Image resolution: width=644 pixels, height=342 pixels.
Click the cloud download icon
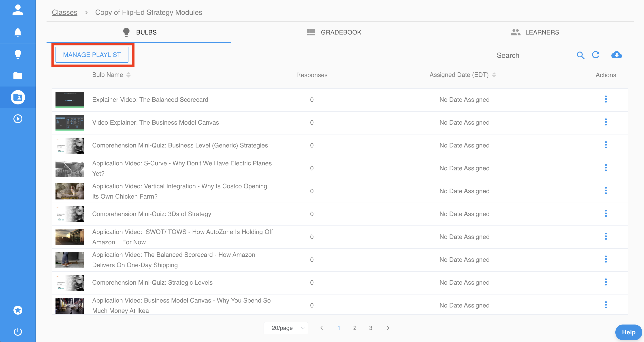(616, 55)
